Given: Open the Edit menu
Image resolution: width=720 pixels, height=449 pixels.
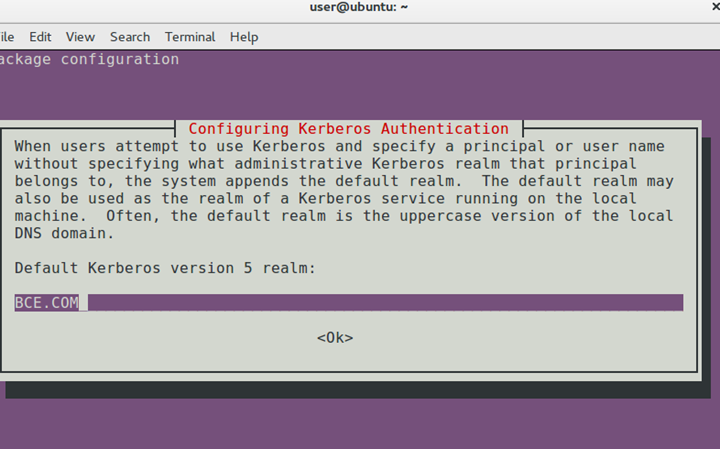Looking at the screenshot, I should point(40,37).
